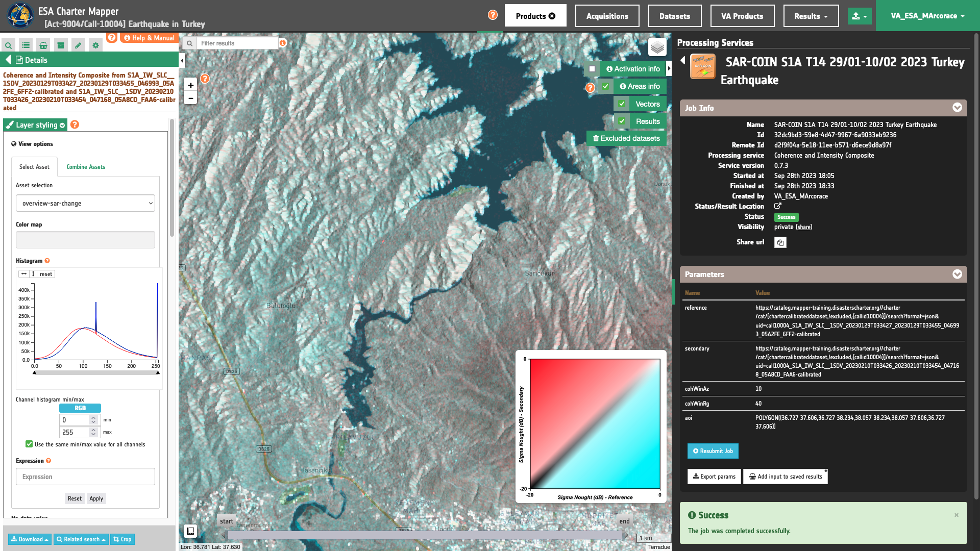
Task: Open the upload dropdown button
Action: (860, 16)
